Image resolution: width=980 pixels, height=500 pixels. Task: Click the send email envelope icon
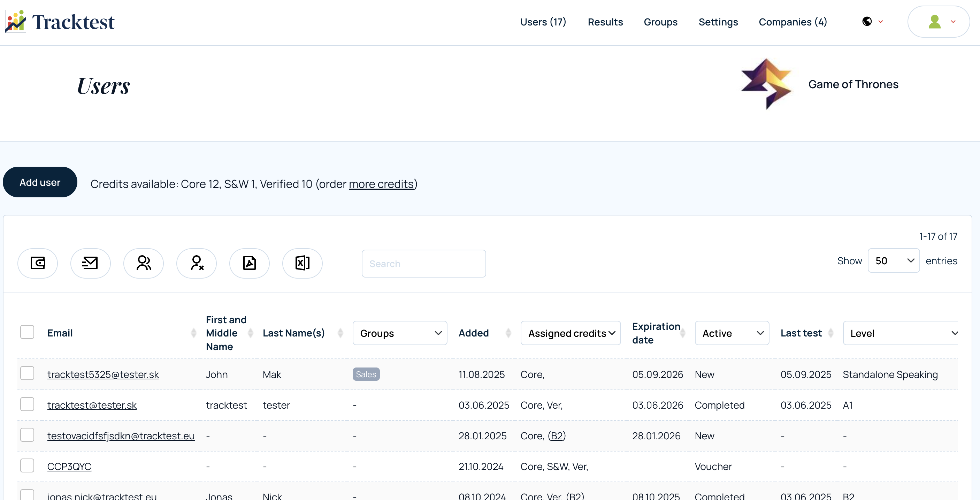[x=91, y=263]
